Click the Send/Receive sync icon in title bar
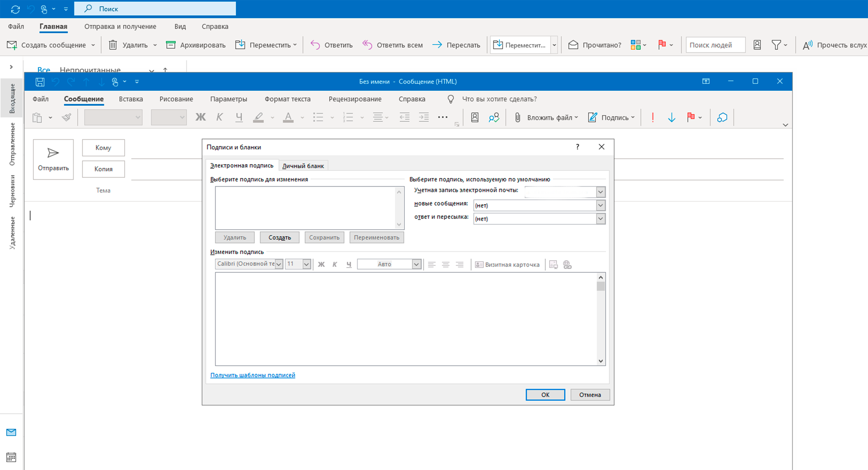 15,9
